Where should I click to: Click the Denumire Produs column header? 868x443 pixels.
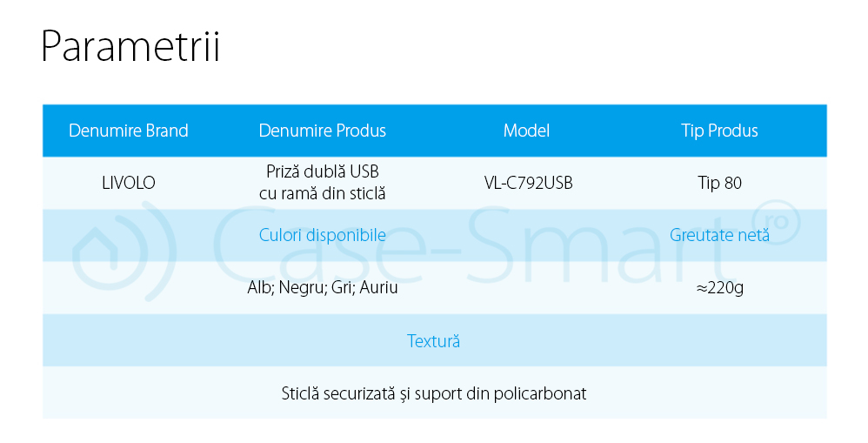(x=323, y=131)
